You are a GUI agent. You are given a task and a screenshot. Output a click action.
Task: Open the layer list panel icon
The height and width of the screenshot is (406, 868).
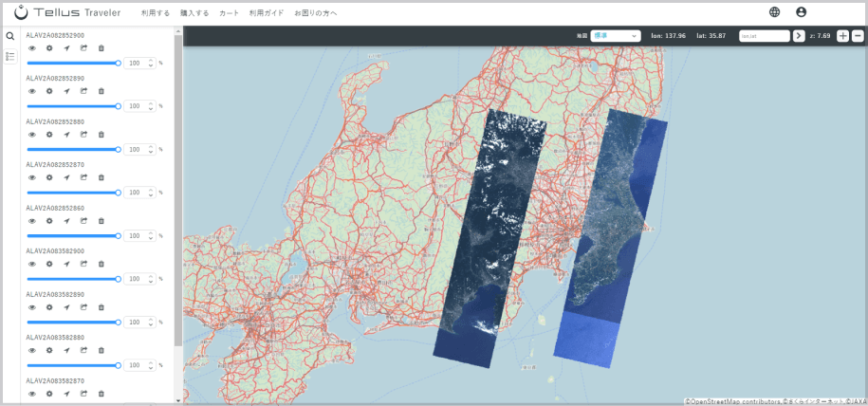click(10, 57)
